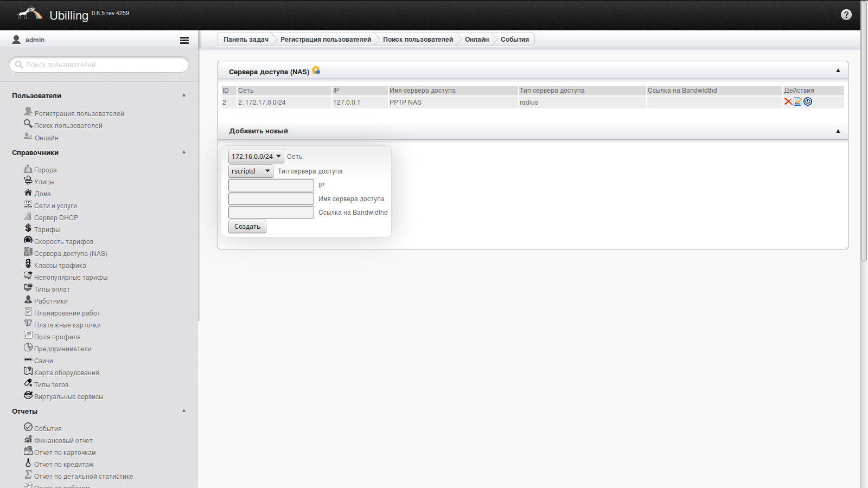Click the gear icon beside the NAS title
Screen dimensions: 868x488
click(316, 70)
